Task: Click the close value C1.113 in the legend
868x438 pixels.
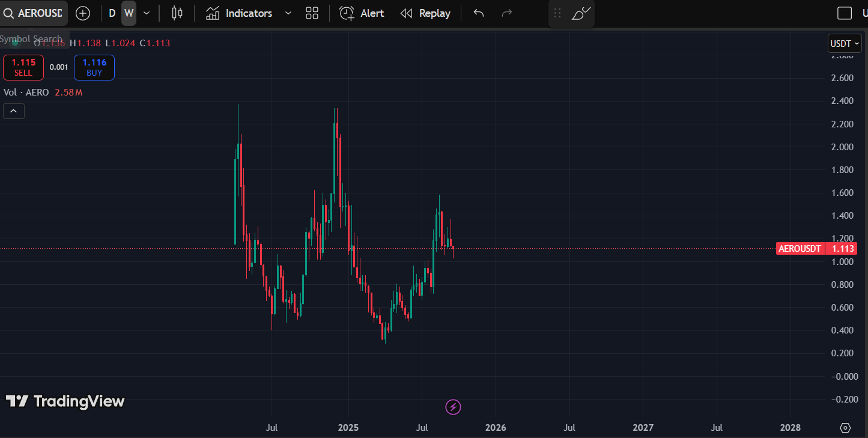Action: [155, 43]
